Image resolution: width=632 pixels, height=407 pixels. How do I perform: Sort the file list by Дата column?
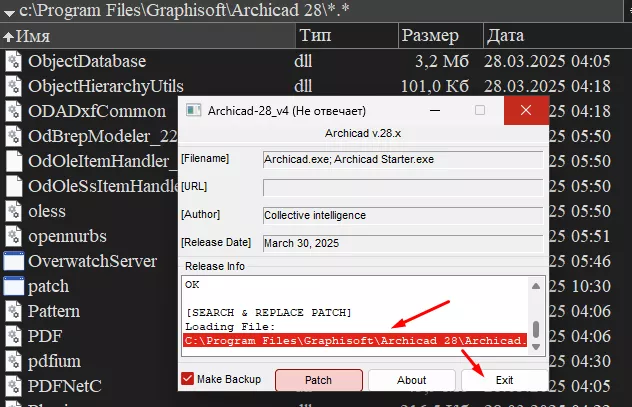(x=558, y=36)
